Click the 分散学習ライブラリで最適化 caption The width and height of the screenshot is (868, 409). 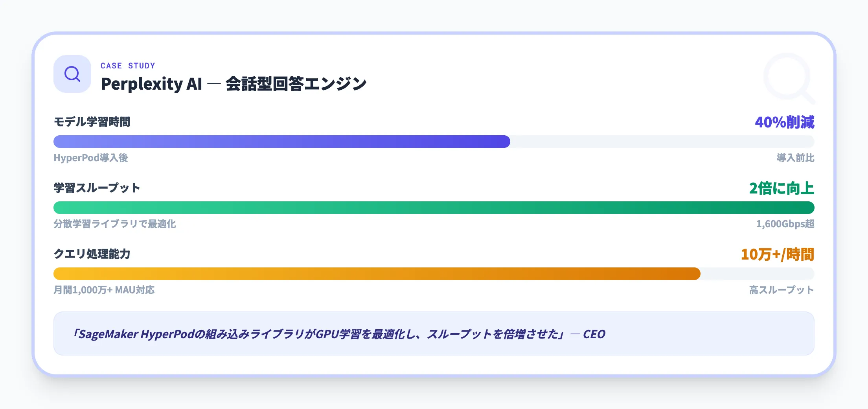(x=115, y=224)
